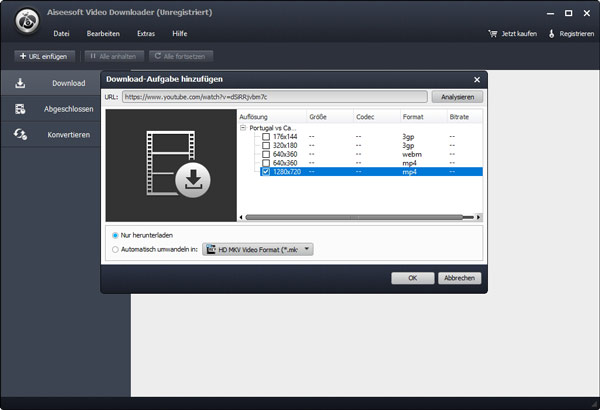The height and width of the screenshot is (410, 600).
Task: Click the URL einfügen button
Action: point(46,56)
